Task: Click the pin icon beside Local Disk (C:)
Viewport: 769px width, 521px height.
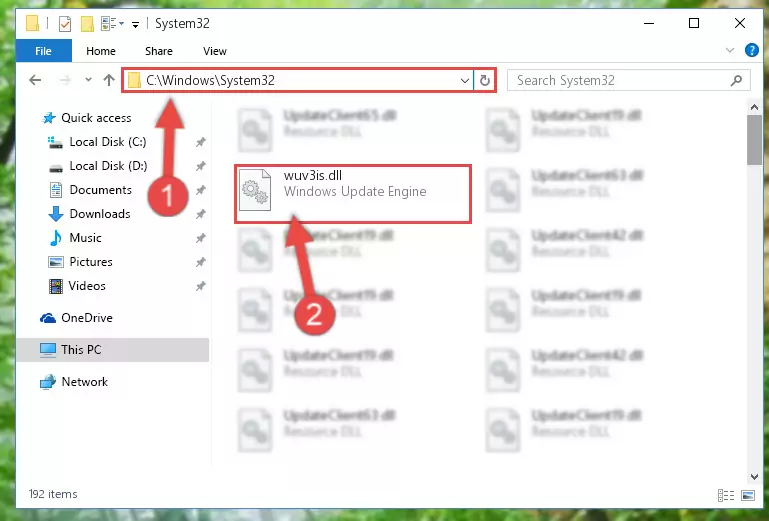Action: coord(201,142)
